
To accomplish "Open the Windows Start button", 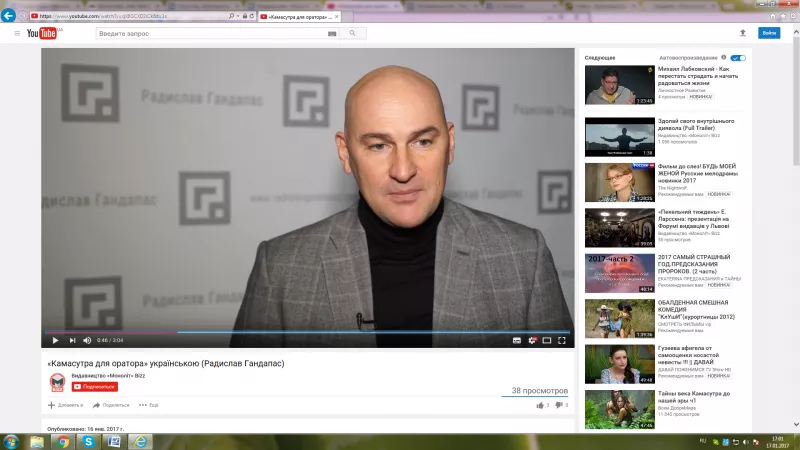I will [x=11, y=442].
